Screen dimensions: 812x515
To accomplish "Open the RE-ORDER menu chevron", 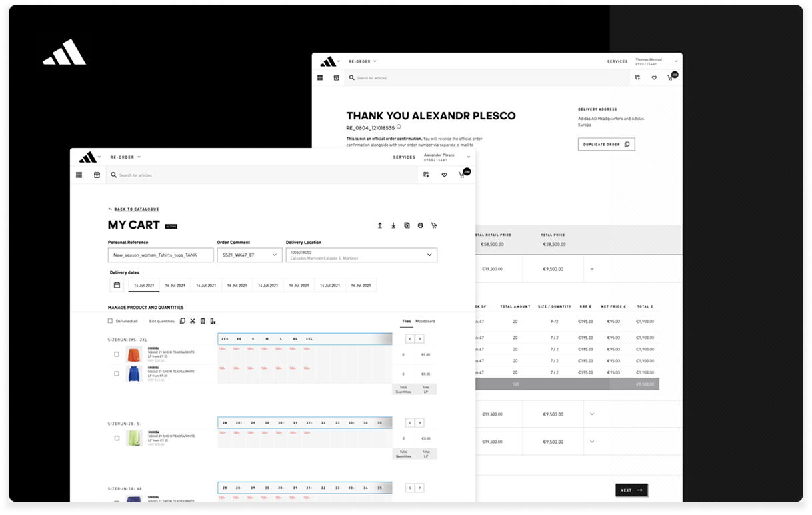I will tap(138, 157).
